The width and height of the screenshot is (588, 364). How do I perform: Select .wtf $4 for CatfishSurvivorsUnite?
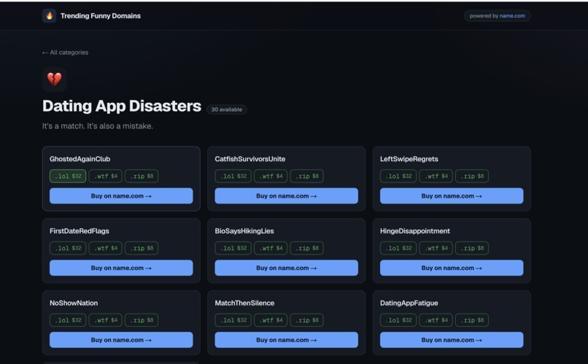[271, 177]
